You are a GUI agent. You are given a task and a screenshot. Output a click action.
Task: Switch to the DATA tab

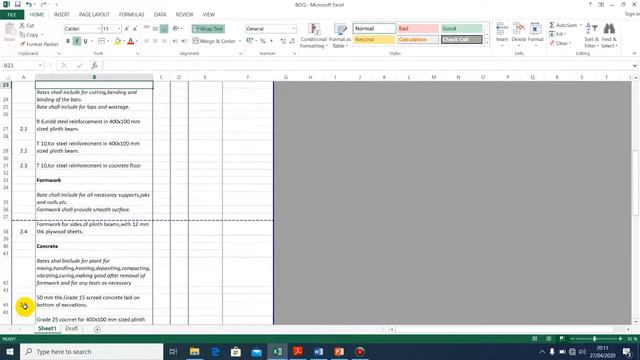point(160,15)
